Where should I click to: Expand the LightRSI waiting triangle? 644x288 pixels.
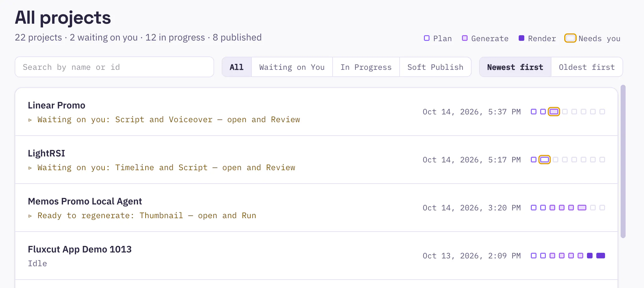pos(30,168)
